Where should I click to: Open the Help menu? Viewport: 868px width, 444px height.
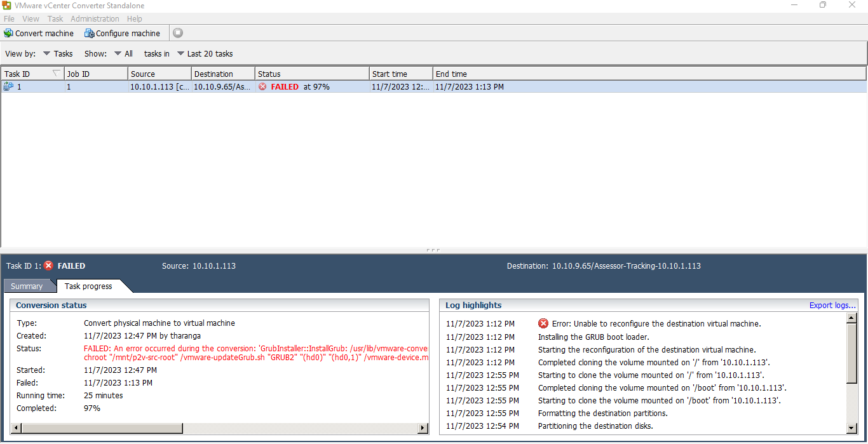[134, 18]
